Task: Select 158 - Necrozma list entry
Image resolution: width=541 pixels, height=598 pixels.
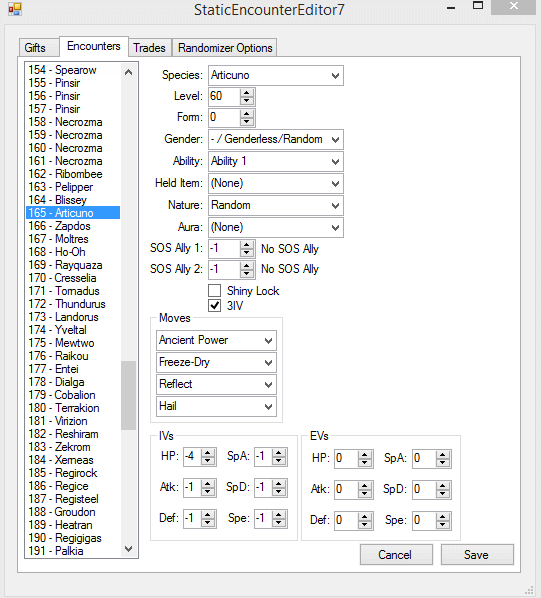Action: (73, 122)
